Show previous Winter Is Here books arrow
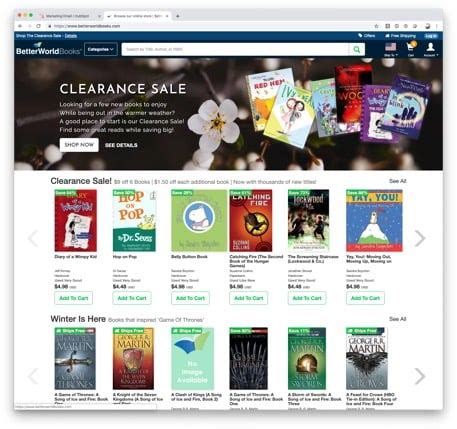 33,376
